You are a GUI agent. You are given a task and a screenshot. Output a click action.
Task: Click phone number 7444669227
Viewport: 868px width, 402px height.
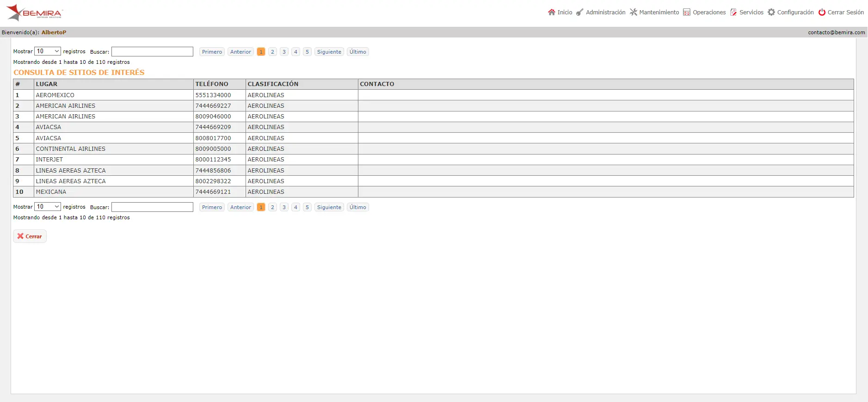(213, 106)
